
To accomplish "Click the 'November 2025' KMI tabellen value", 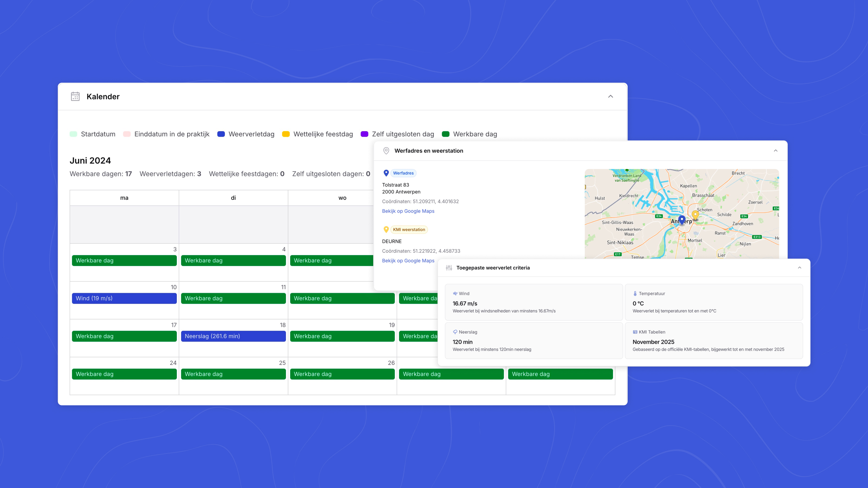I will point(653,342).
